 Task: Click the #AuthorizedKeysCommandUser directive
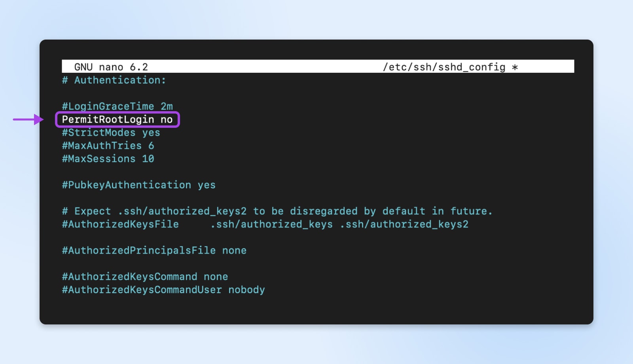[x=142, y=289]
